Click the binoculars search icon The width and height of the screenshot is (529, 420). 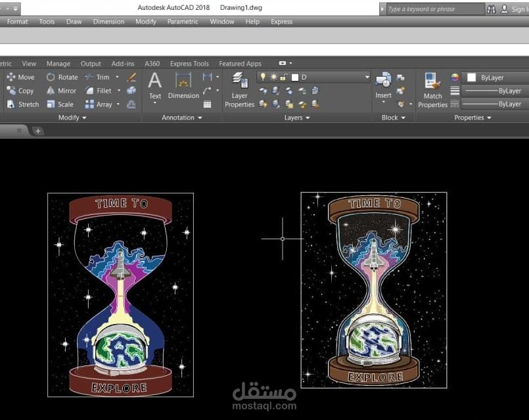pyautogui.click(x=492, y=9)
